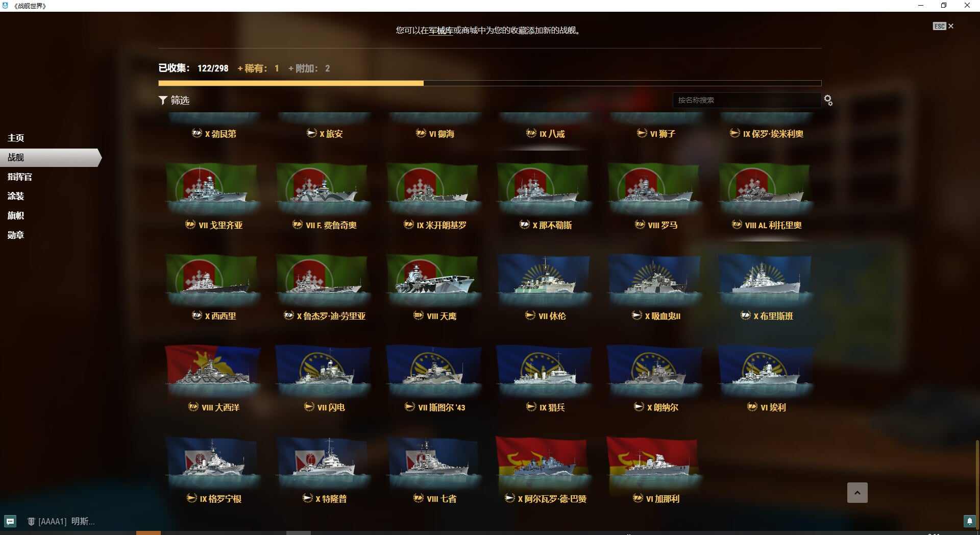
Task: Open the search settings gear icon
Action: [x=828, y=101]
